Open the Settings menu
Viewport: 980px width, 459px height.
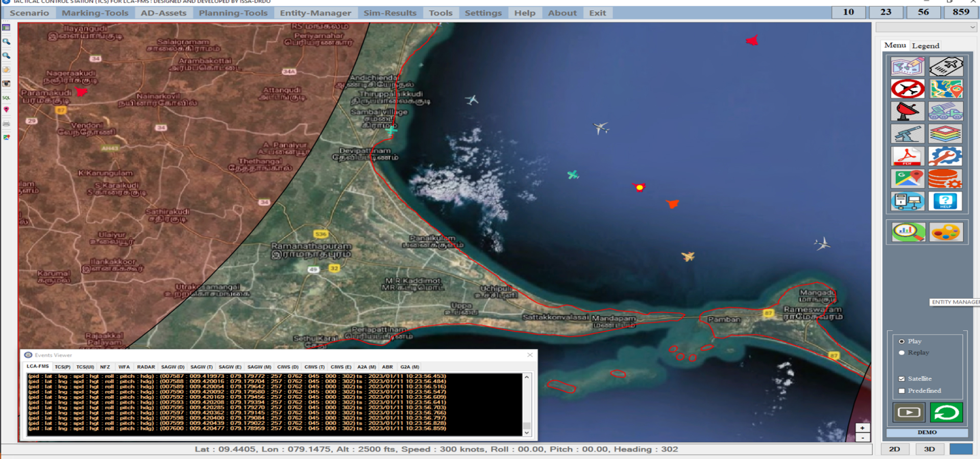coord(483,13)
